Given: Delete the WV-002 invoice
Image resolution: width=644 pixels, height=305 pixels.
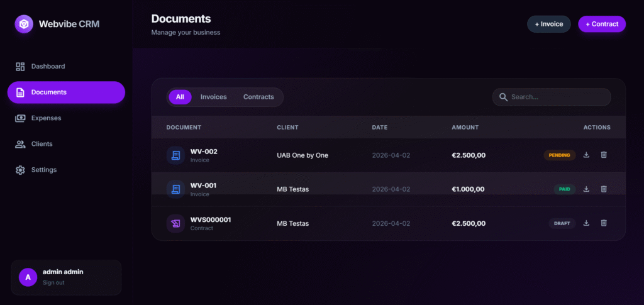Looking at the screenshot, I should tap(604, 155).
